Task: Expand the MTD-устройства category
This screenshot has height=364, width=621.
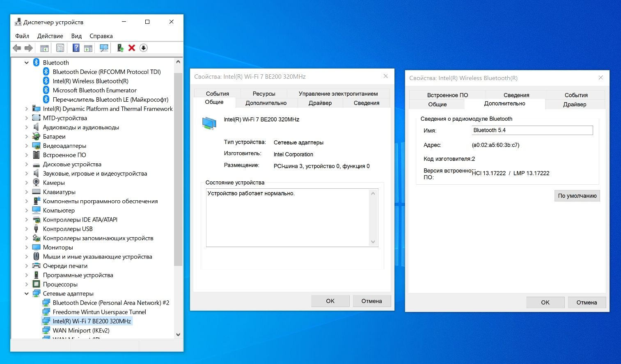Action: [27, 118]
